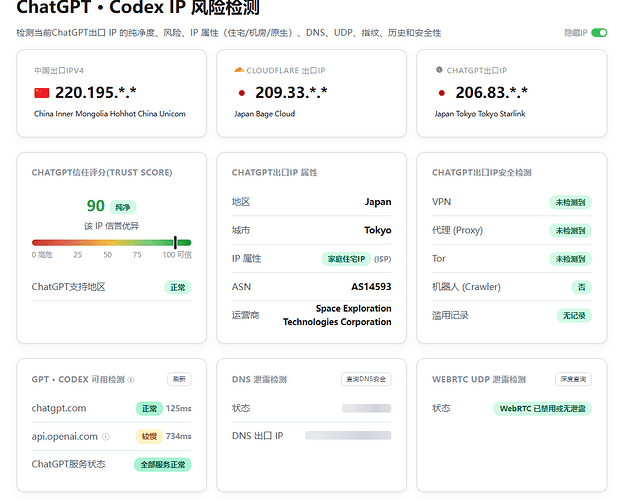Click the CHATGPT出口IP安全检测 heading
The height and width of the screenshot is (500, 643).
(x=482, y=173)
